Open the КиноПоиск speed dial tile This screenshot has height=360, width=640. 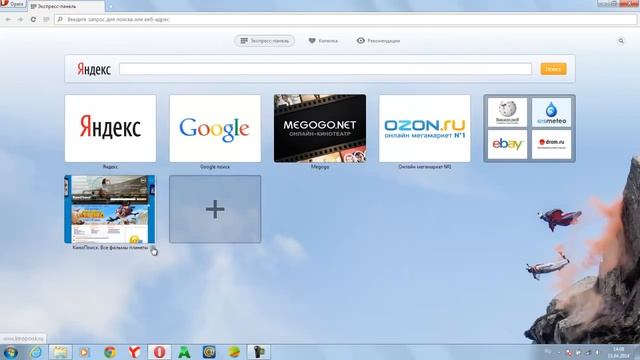coord(110,209)
